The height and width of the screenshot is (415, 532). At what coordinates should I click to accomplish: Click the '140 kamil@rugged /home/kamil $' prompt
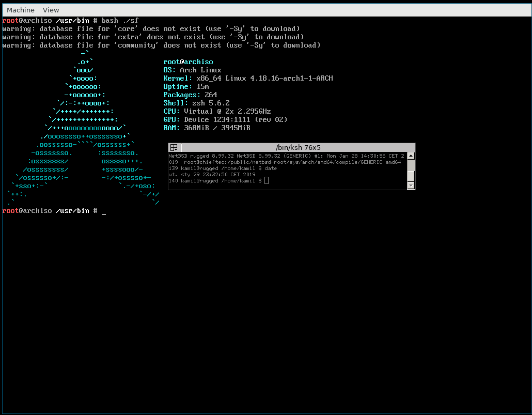pos(215,181)
